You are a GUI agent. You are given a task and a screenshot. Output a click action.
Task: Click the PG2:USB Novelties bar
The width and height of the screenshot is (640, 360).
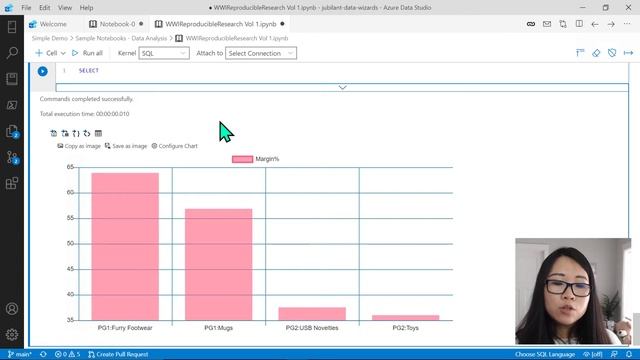[x=312, y=314]
